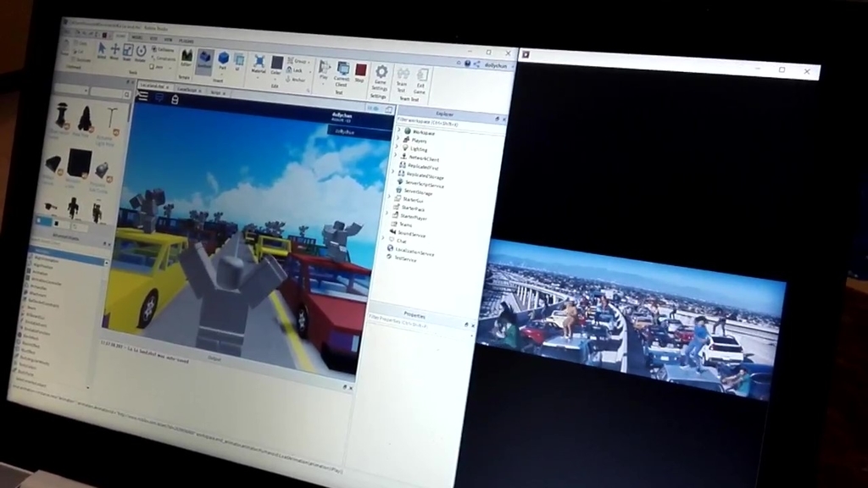
Task: Select SoundService in Explorer
Action: coord(408,234)
